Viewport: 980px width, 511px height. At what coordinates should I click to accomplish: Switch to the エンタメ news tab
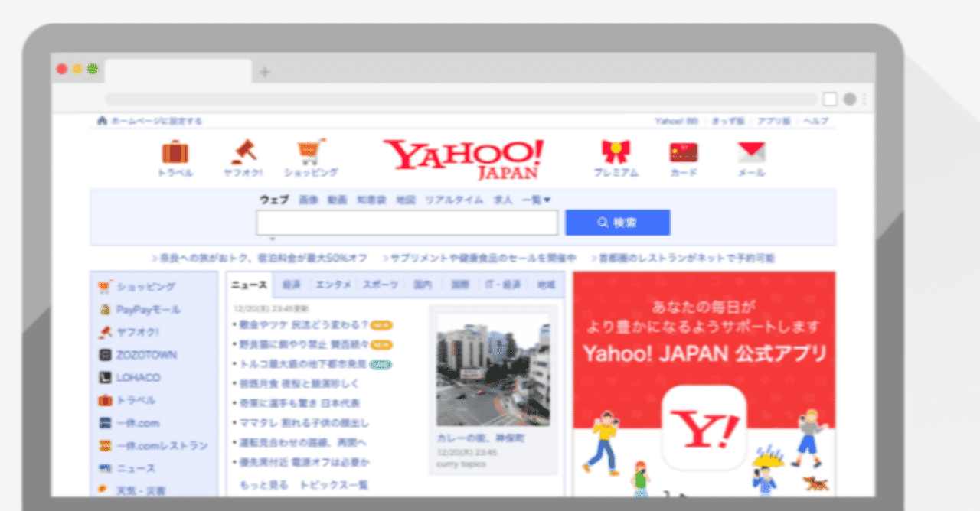pyautogui.click(x=334, y=285)
